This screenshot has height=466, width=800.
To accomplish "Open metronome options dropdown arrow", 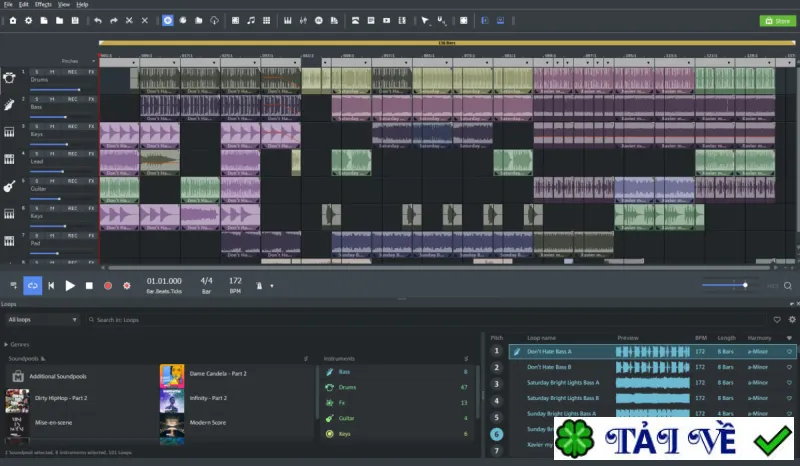I will (x=272, y=286).
